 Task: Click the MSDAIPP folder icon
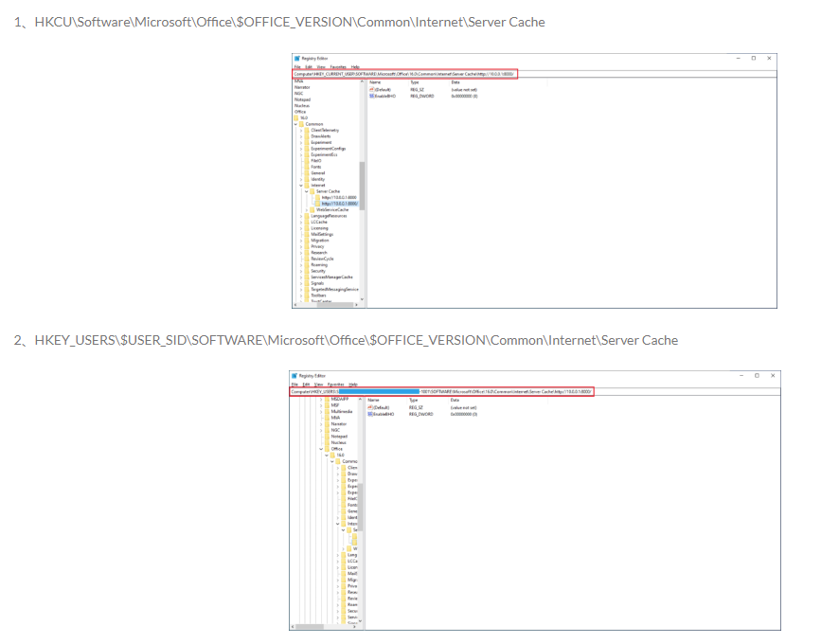tap(328, 400)
